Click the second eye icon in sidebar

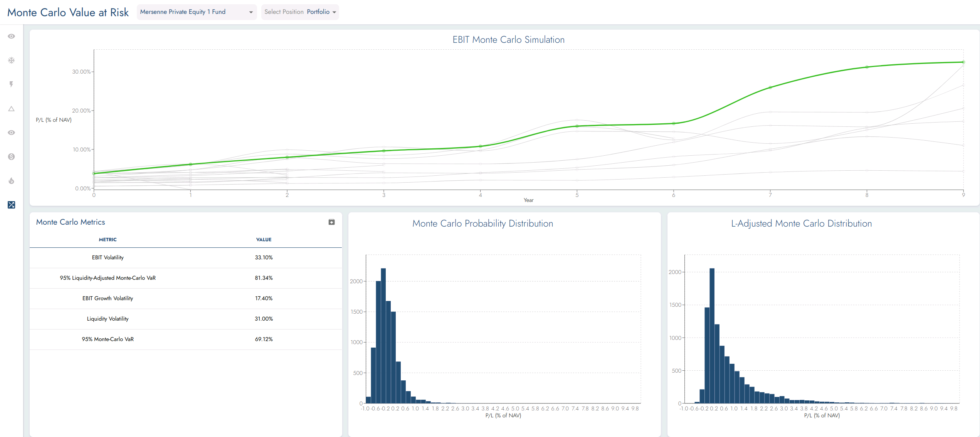12,133
